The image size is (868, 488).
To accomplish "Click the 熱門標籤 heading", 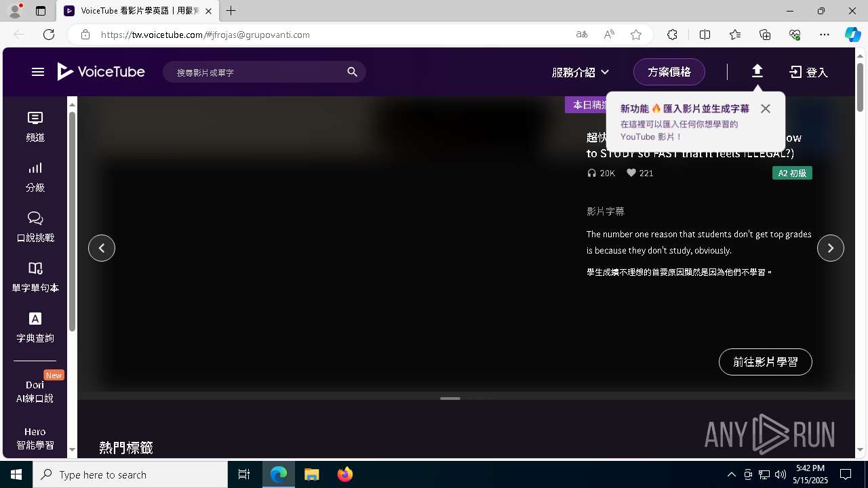I will point(126,447).
